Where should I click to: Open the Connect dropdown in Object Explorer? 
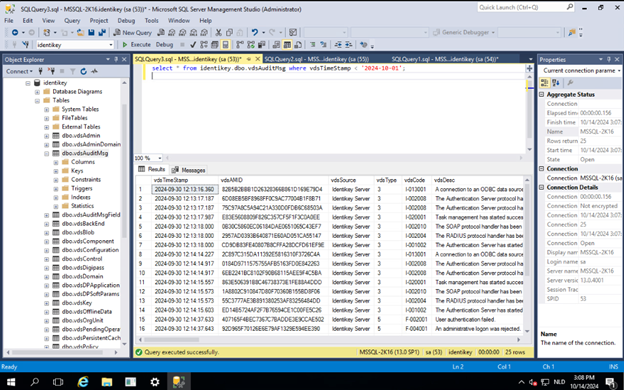19,71
